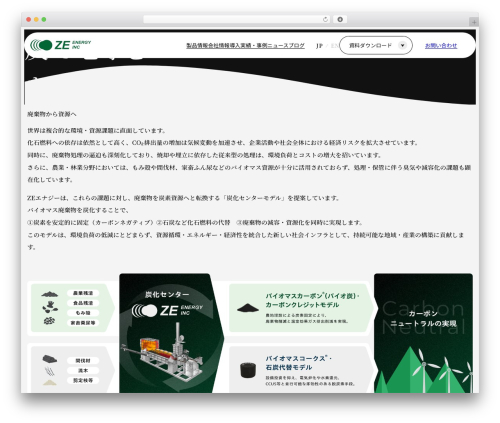Click the food residue leaves icon
The width and height of the screenshot is (500, 423).
(x=50, y=307)
